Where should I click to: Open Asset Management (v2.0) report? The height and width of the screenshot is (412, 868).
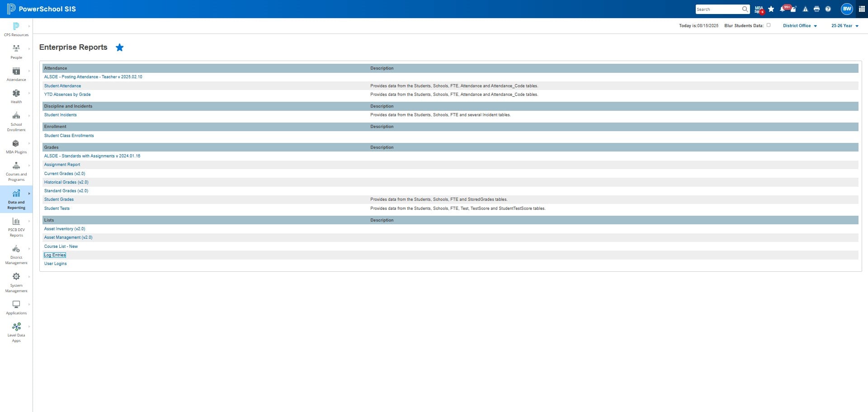pos(68,237)
